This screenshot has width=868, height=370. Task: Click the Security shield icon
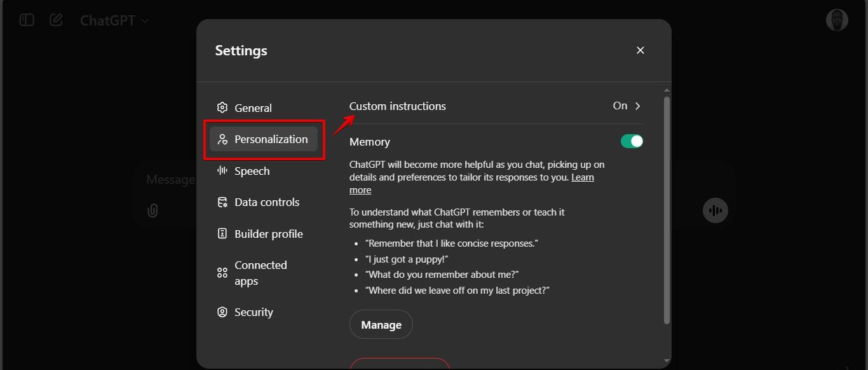(x=222, y=312)
